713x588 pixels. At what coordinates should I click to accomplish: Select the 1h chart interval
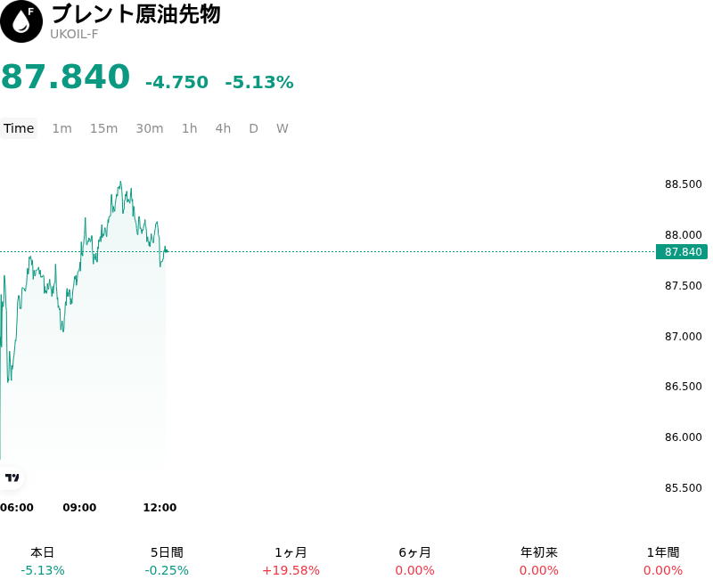click(x=190, y=128)
